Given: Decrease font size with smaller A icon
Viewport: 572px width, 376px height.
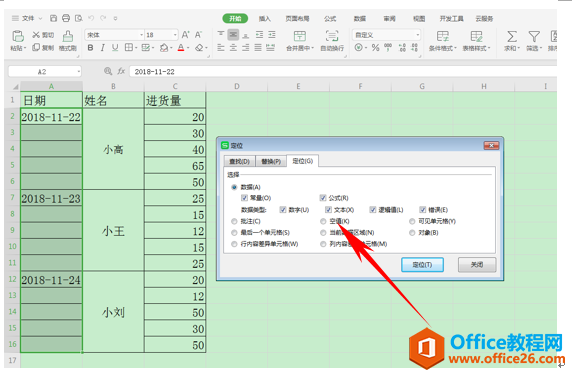Looking at the screenshot, I should pyautogui.click(x=198, y=35).
